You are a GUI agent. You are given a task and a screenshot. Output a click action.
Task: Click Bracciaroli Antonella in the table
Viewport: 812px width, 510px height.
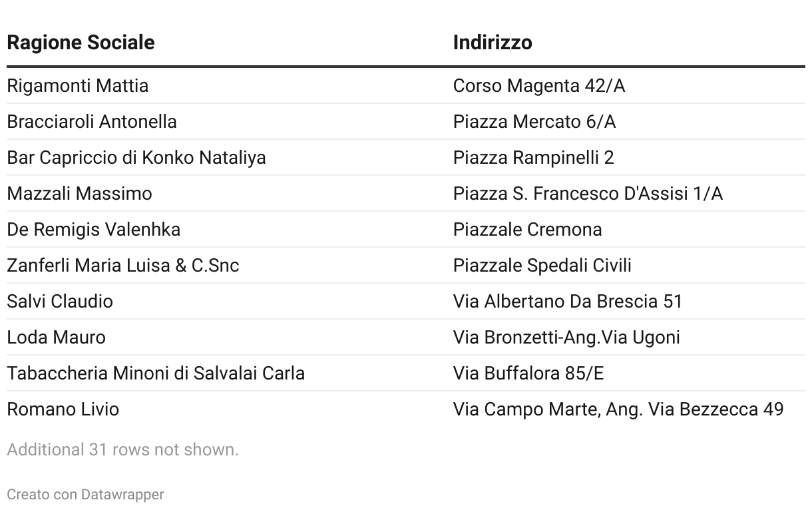point(92,122)
